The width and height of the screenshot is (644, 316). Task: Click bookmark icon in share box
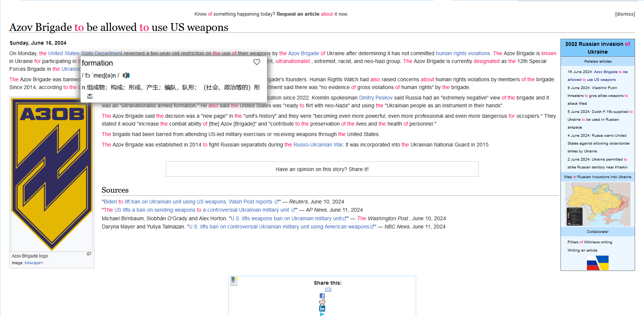tap(234, 281)
